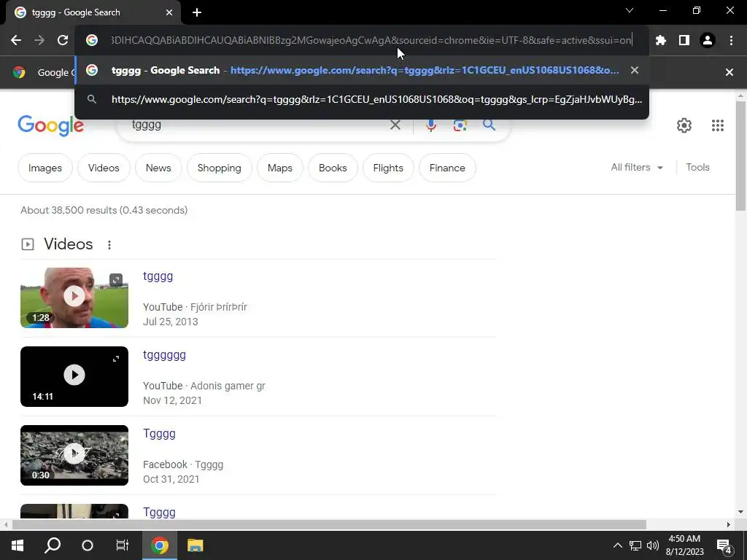Play the 1:28 video thumbnail

[74, 297]
